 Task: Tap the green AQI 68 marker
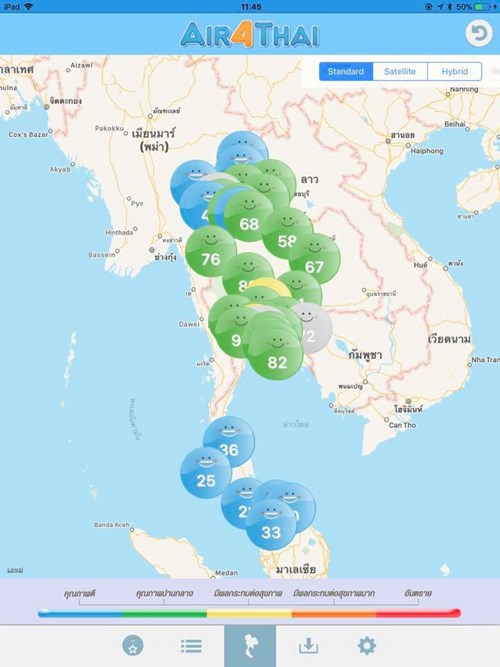tap(249, 216)
